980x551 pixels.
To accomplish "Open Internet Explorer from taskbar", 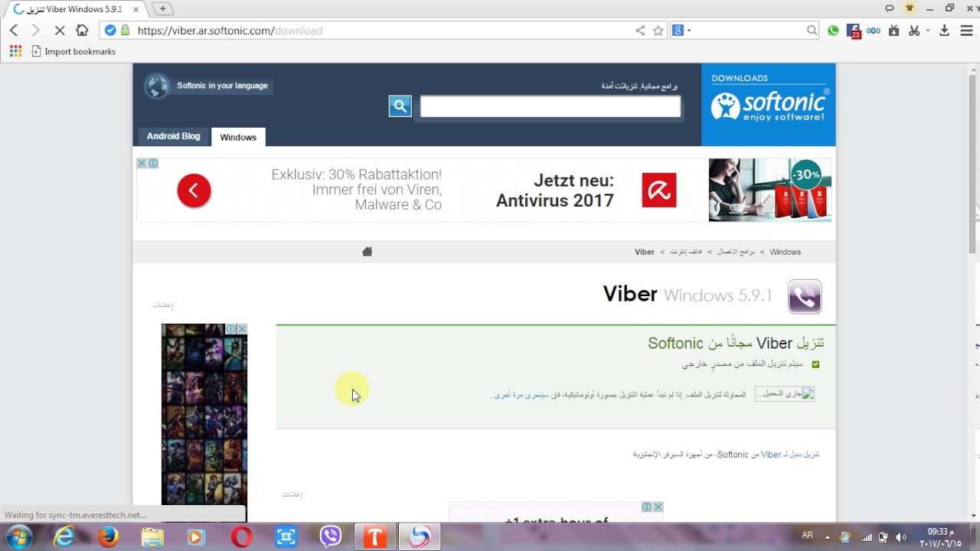I will point(64,537).
